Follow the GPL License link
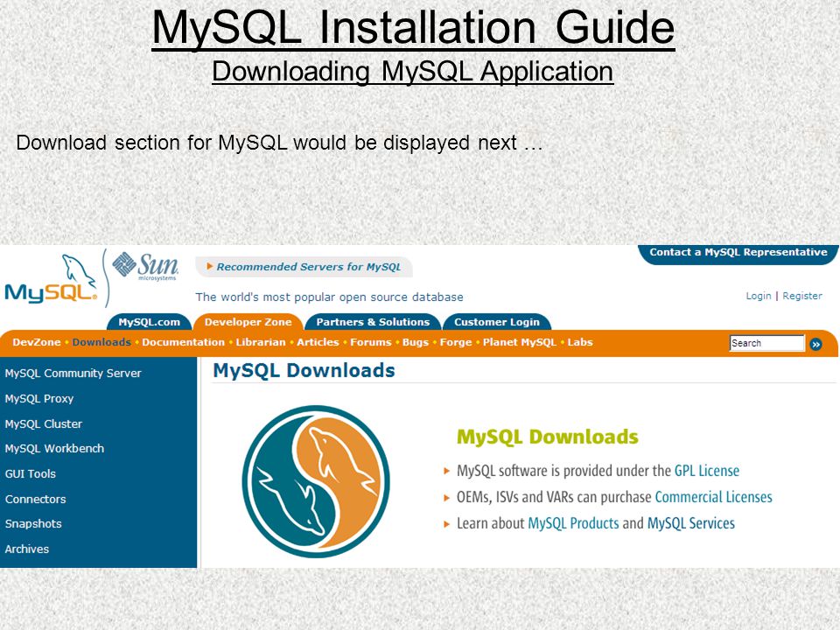This screenshot has height=630, width=840. (x=707, y=471)
